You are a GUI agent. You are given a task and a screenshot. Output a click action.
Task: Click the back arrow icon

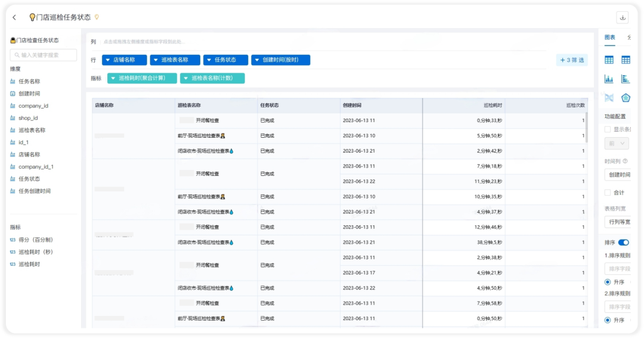tap(14, 17)
